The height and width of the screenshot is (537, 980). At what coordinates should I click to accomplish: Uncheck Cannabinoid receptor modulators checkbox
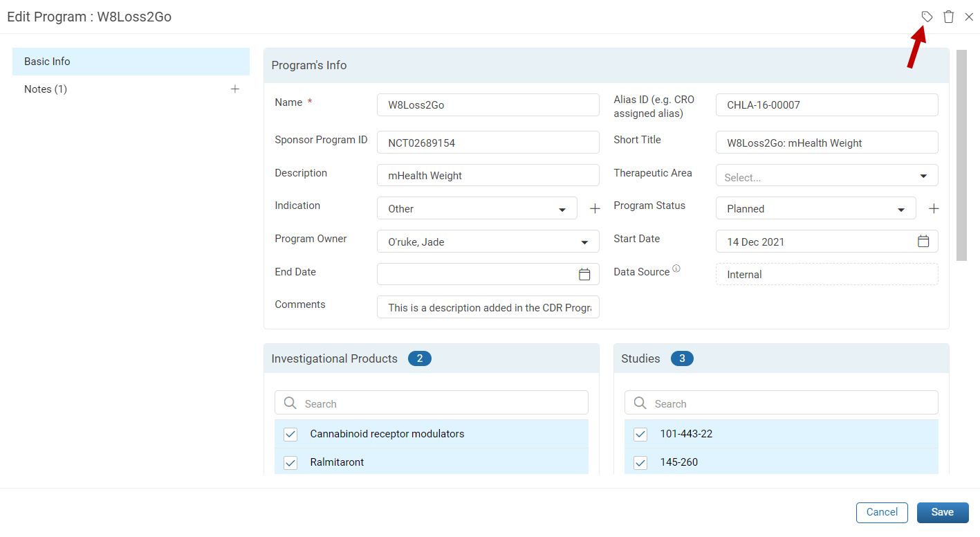[x=290, y=435]
